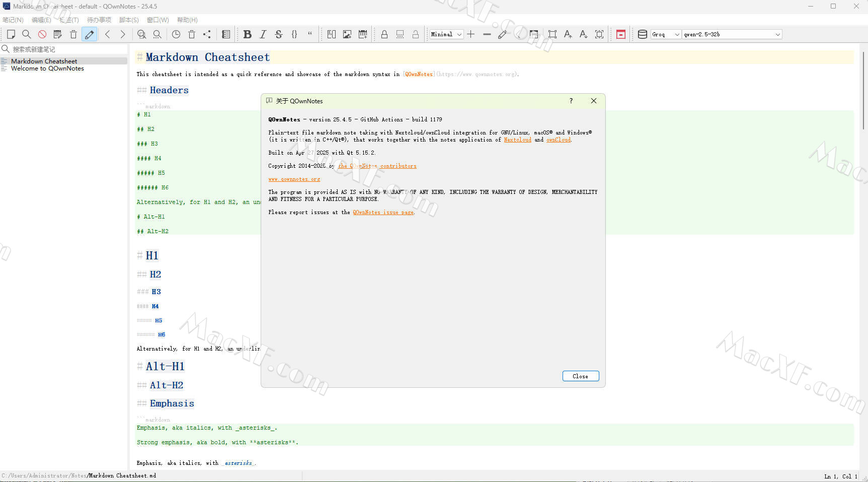The image size is (868, 482).
Task: Insert an image with the picture icon
Action: click(x=347, y=34)
